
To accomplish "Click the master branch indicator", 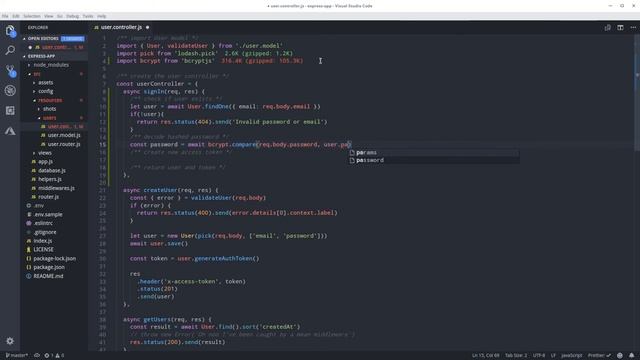I will (17, 356).
